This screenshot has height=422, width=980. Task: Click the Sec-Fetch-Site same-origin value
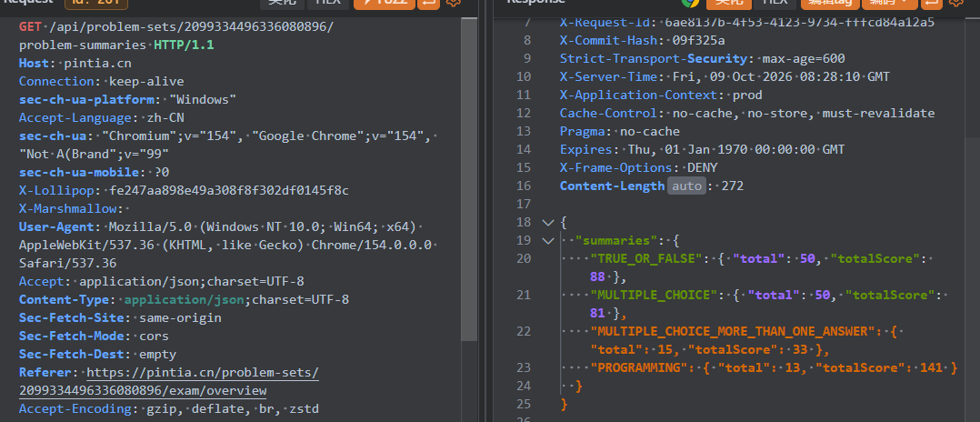click(181, 317)
